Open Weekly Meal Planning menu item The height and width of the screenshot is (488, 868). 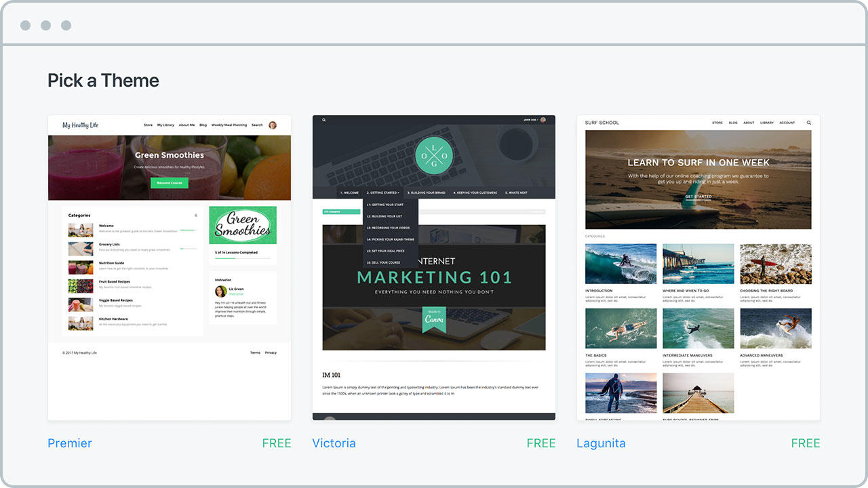(229, 125)
